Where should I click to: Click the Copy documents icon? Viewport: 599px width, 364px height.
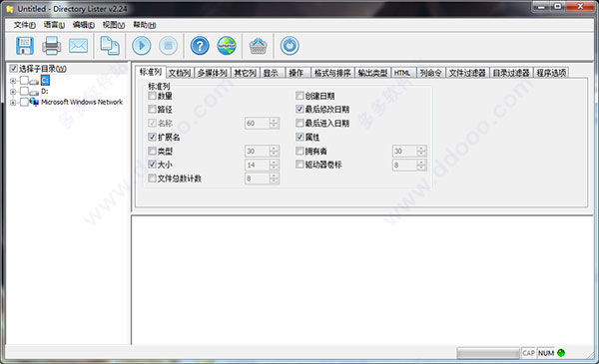point(110,46)
